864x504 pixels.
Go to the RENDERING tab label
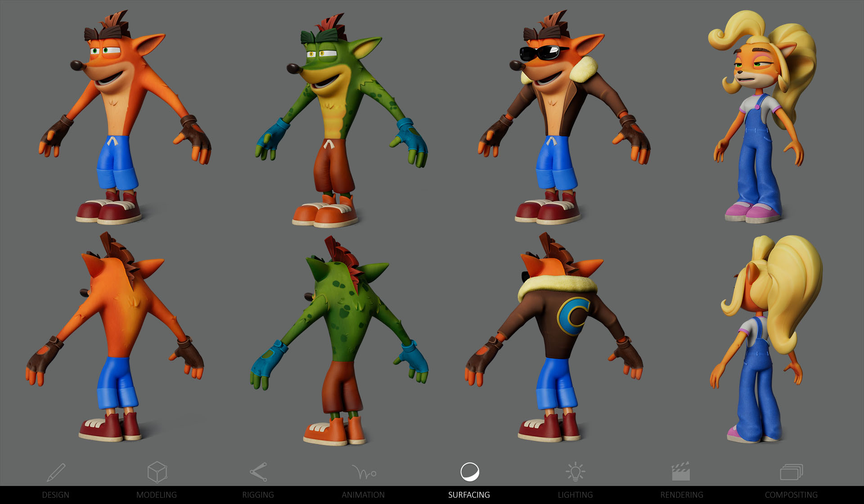click(682, 495)
